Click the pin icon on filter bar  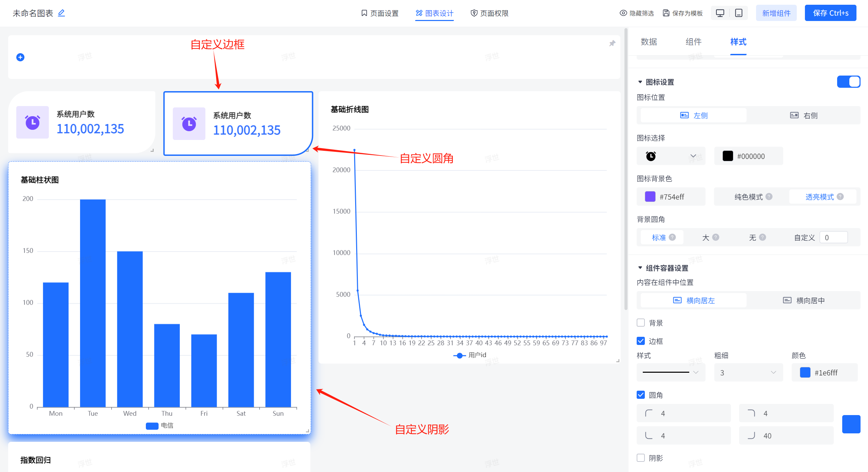[x=612, y=43]
